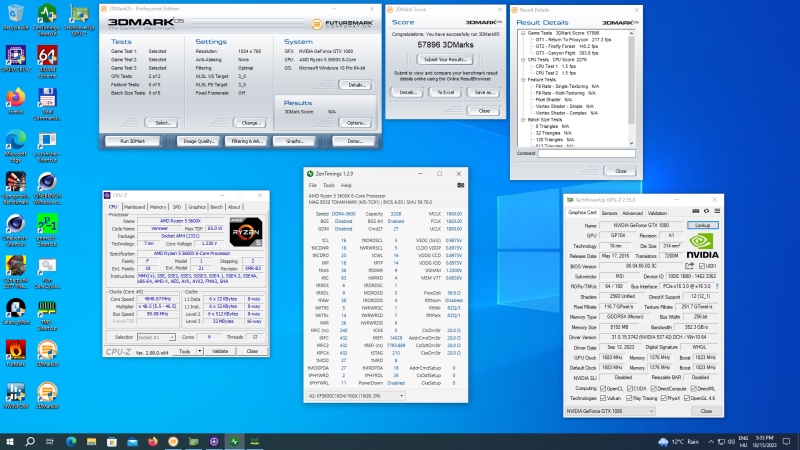The image size is (800, 450).
Task: Click the Validate button in CPU-Z
Action: 220,351
